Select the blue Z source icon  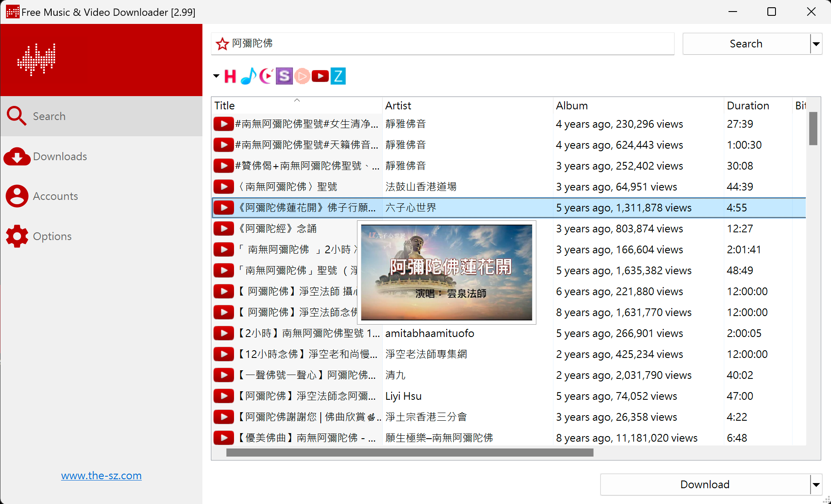(338, 76)
